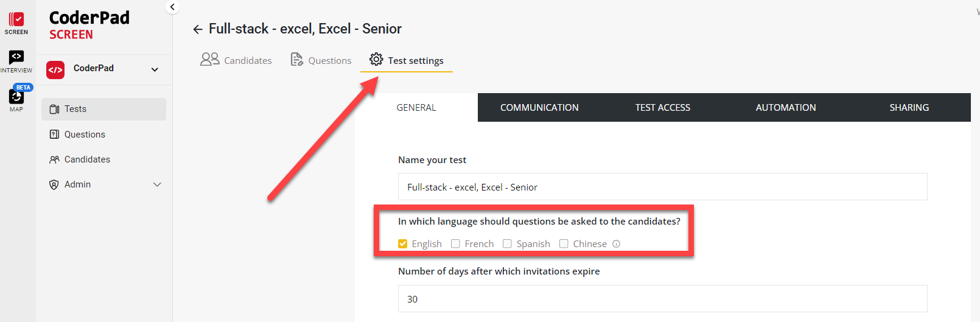Open the Test Access tab
Screen dimensions: 980x322
tap(662, 108)
